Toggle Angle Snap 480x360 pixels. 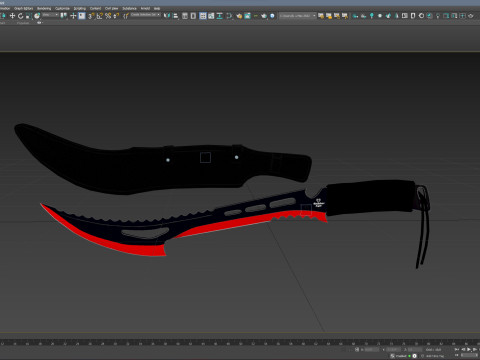point(99,16)
